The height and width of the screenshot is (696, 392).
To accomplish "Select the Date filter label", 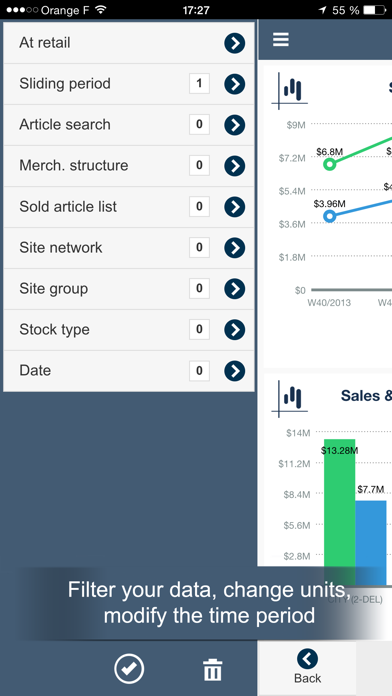I will pos(35,370).
